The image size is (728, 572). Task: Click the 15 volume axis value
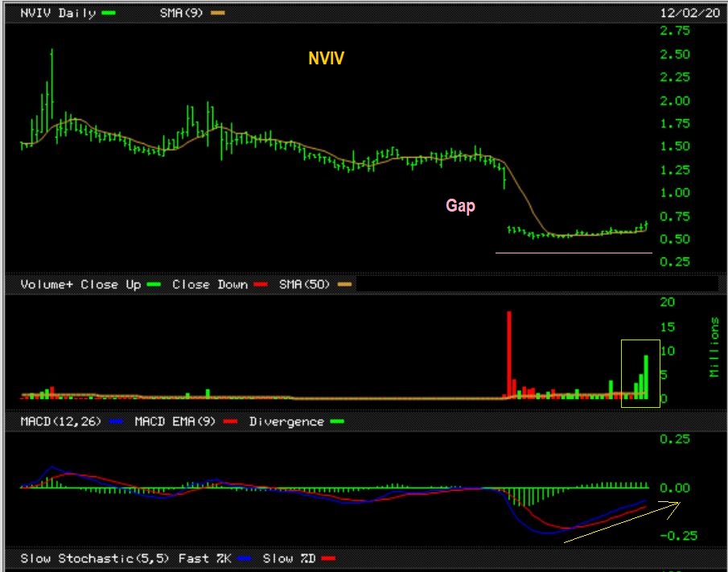pyautogui.click(x=668, y=327)
